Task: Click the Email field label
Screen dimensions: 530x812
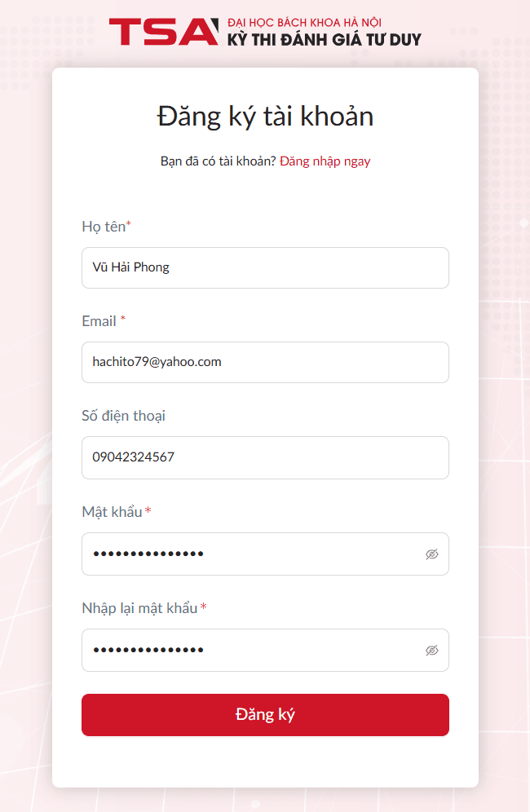Action: (99, 321)
